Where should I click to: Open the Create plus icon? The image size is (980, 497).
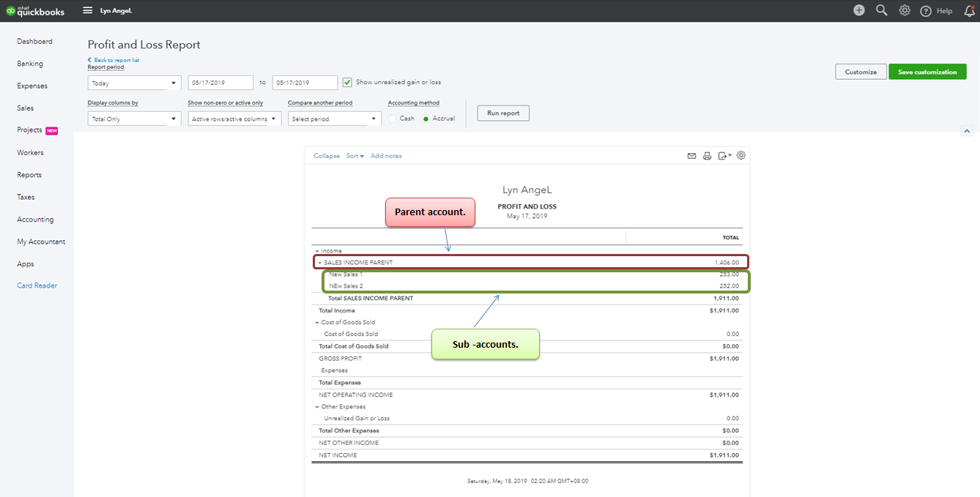click(859, 10)
